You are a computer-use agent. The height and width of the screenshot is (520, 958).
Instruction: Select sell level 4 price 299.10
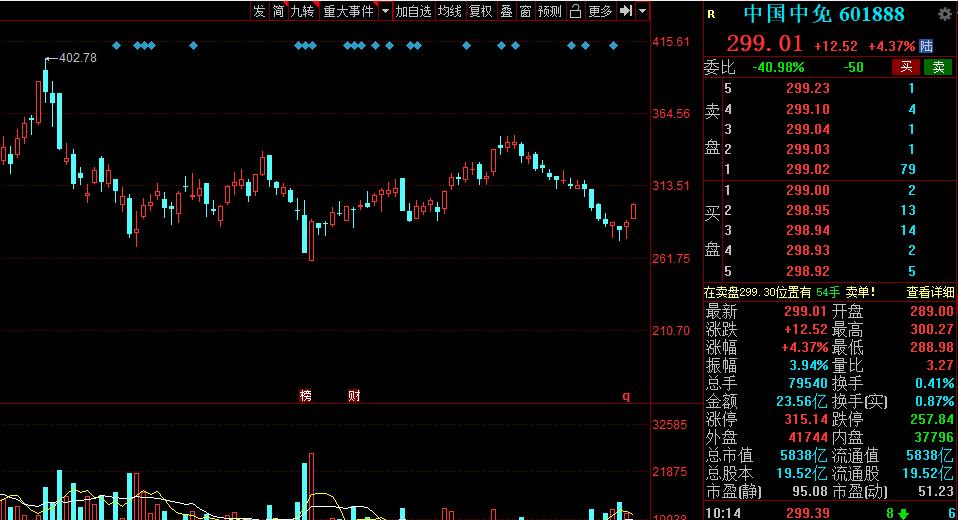pyautogui.click(x=808, y=109)
